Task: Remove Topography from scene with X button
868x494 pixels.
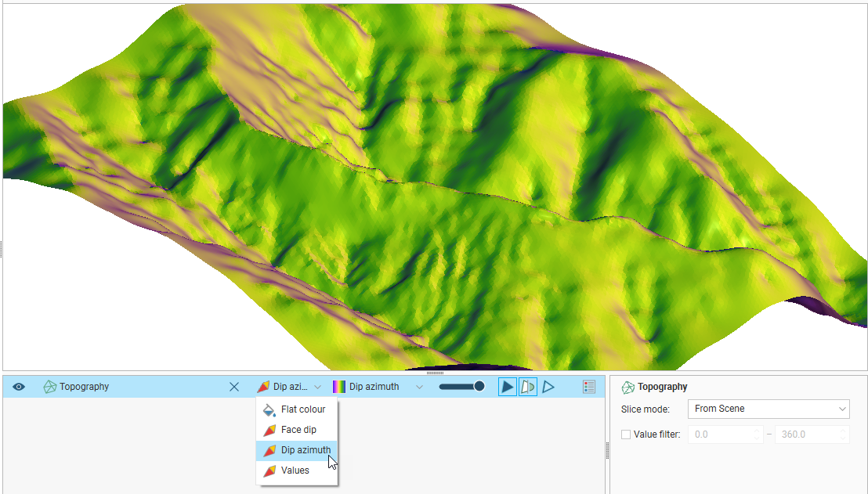Action: 233,387
